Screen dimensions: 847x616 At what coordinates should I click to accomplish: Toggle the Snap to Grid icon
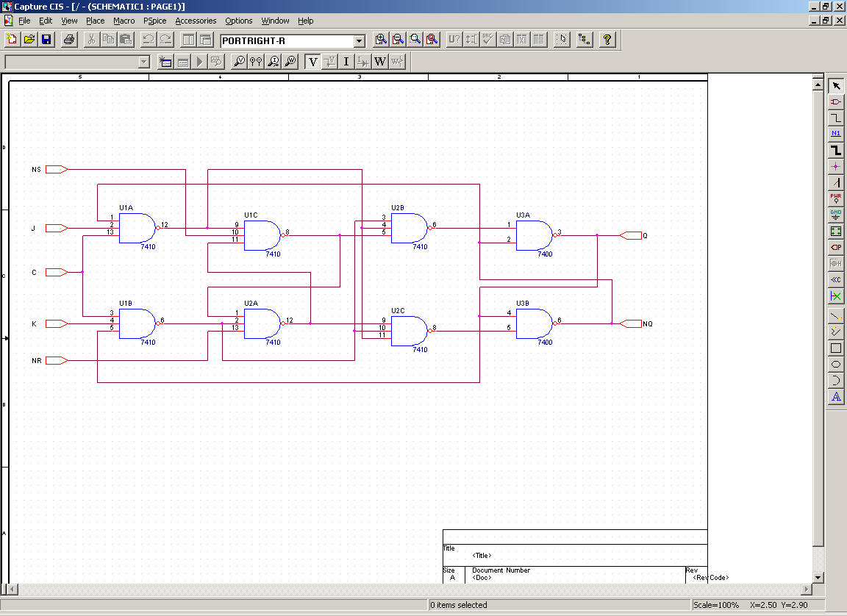click(562, 40)
